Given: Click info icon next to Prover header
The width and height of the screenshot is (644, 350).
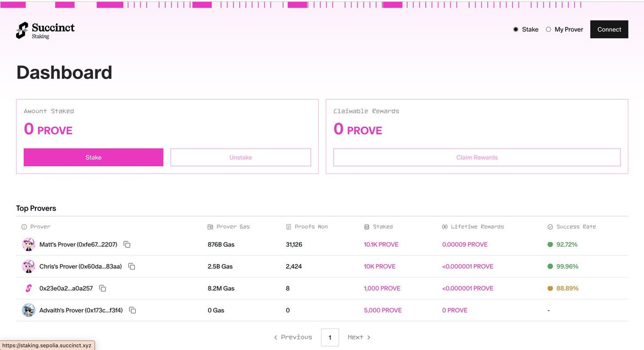Looking at the screenshot, I should [24, 227].
